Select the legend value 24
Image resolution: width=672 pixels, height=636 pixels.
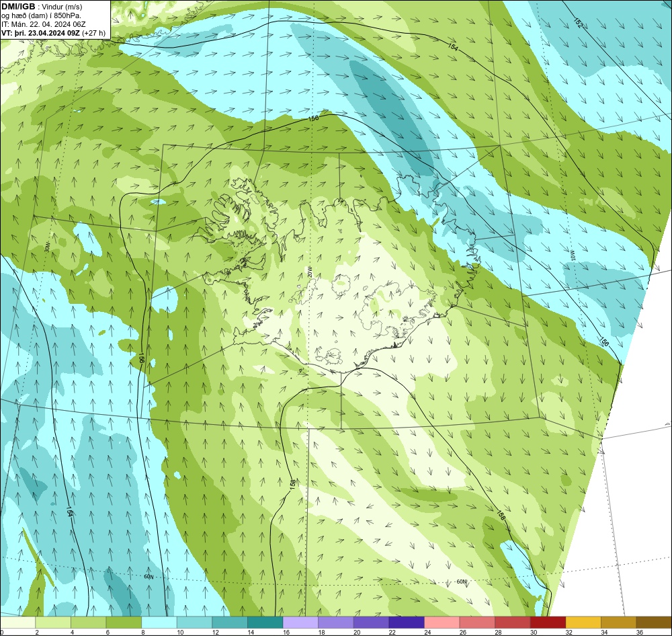coord(427,632)
